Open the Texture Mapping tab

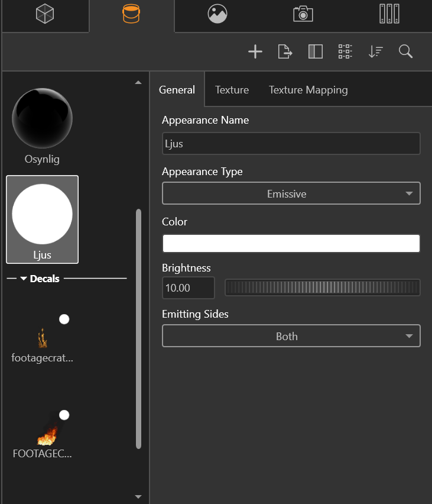(308, 90)
